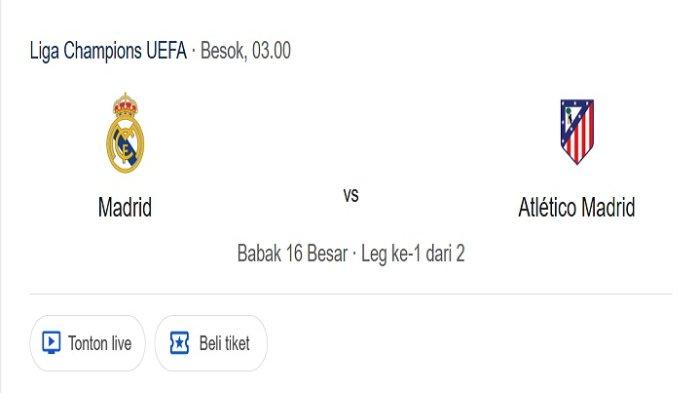Click the star ticket icon beside Beli tiket

[x=179, y=343]
